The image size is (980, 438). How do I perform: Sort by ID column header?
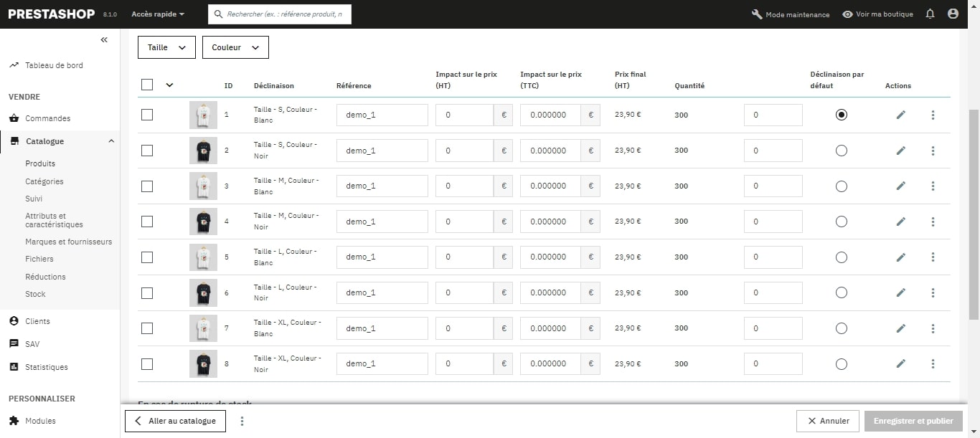(x=228, y=85)
